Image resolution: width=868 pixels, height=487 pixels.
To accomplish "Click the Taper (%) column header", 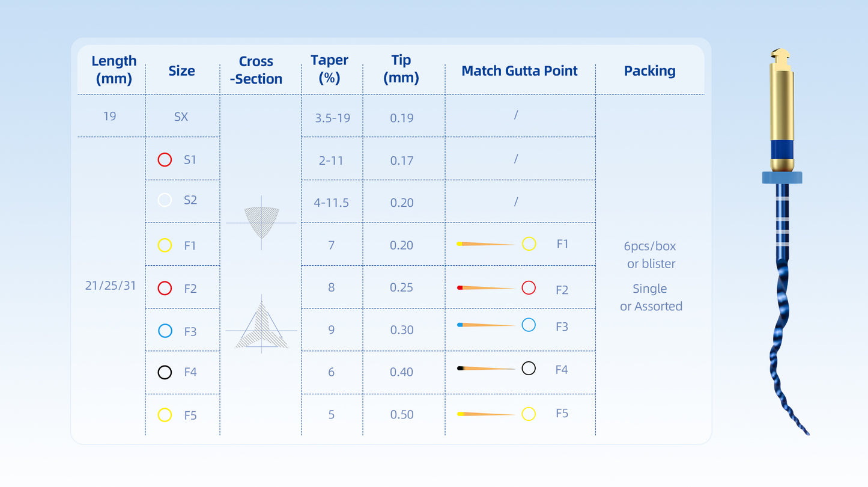I will pyautogui.click(x=329, y=69).
